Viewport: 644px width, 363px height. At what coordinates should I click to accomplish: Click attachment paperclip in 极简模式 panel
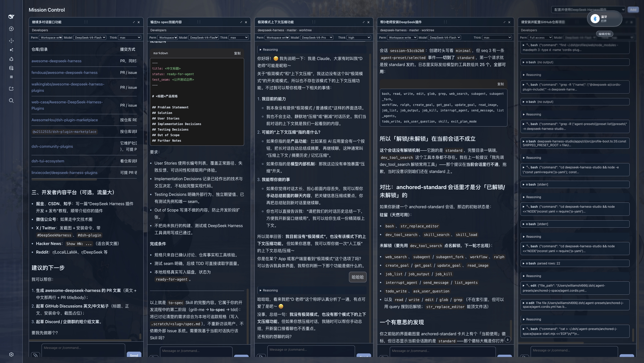(261, 355)
